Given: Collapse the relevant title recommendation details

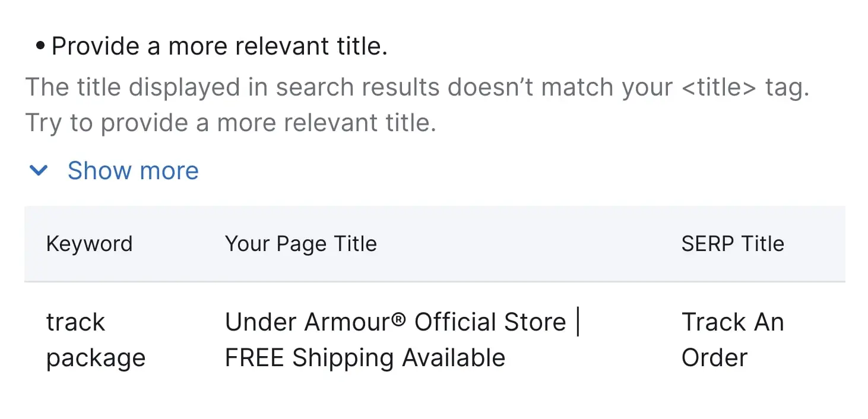Looking at the screenshot, I should [x=133, y=171].
